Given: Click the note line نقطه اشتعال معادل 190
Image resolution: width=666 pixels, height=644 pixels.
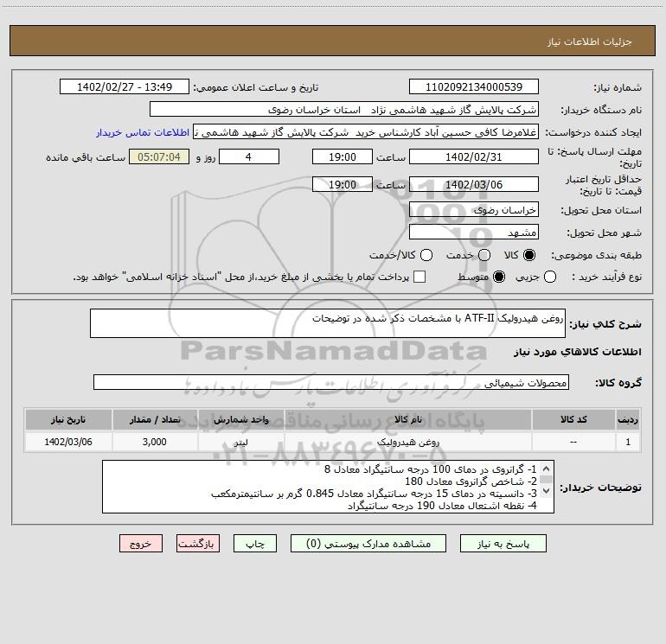Looking at the screenshot, I should (x=442, y=506).
